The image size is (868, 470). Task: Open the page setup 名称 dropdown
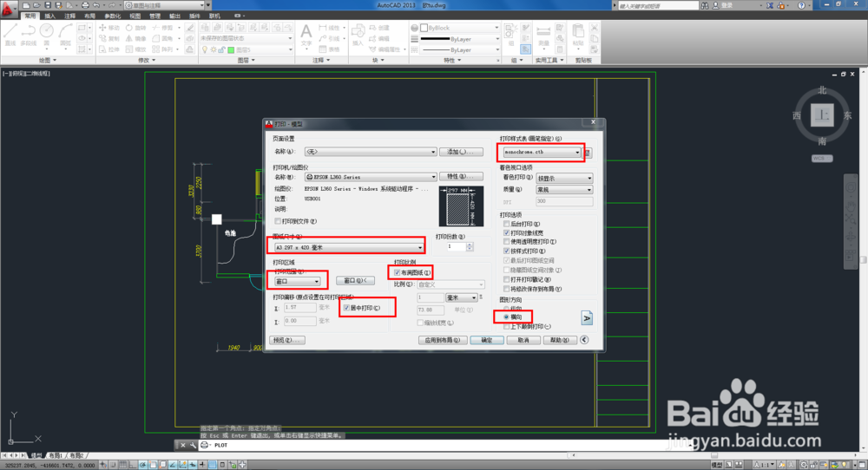click(x=371, y=152)
